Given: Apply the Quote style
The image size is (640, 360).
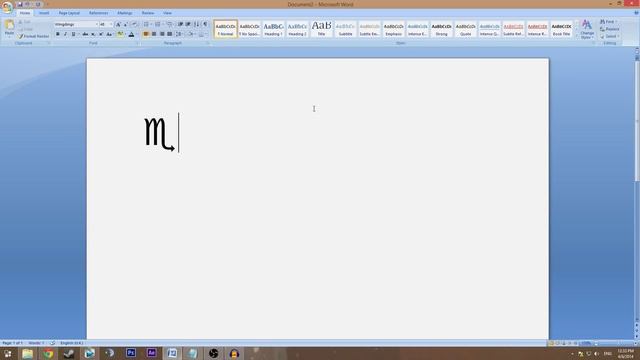Looking at the screenshot, I should 465,29.
